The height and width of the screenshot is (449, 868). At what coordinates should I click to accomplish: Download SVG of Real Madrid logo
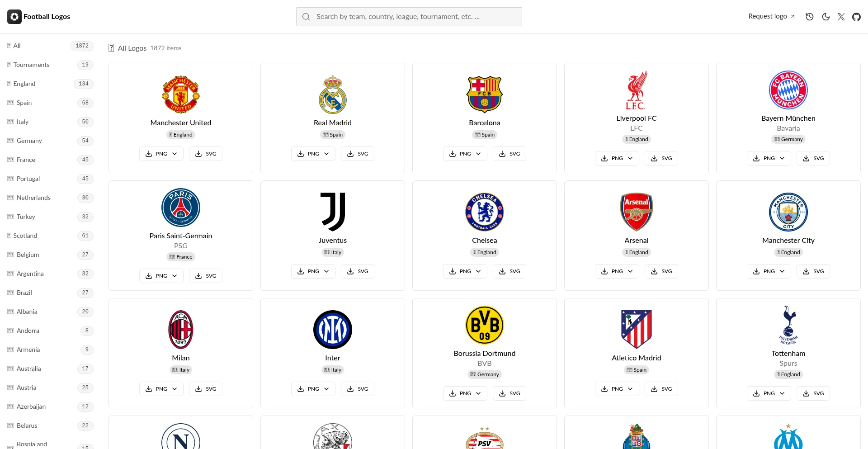358,154
